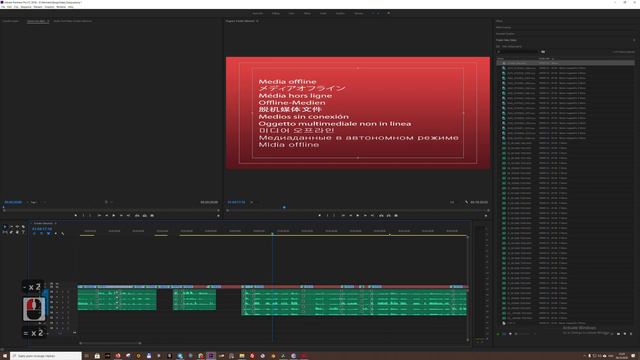Open Program monitor settings wrench
The width and height of the screenshot is (640, 360).
[x=466, y=202]
